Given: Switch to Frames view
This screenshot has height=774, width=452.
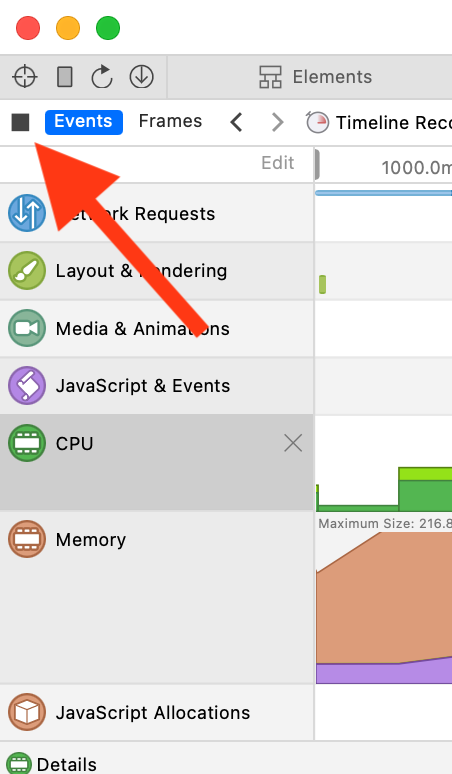Looking at the screenshot, I should click(170, 121).
